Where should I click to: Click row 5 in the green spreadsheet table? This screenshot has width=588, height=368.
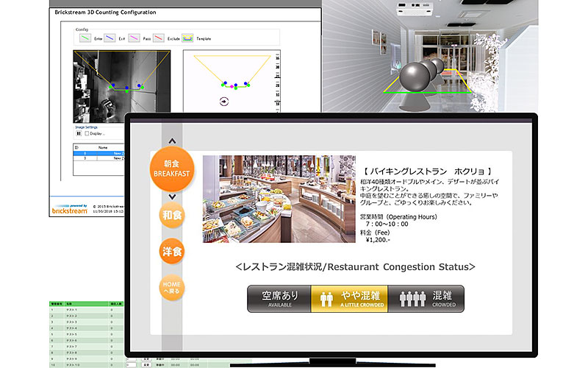[87, 334]
